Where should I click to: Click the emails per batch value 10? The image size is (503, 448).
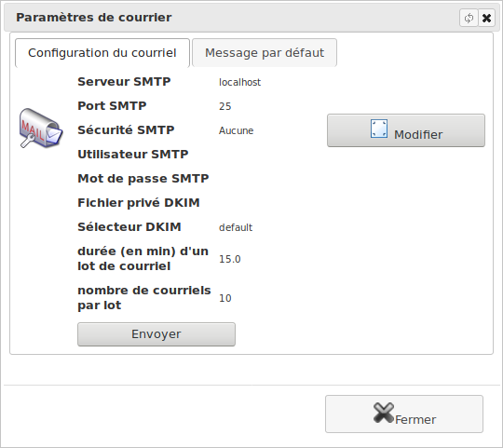point(224,298)
